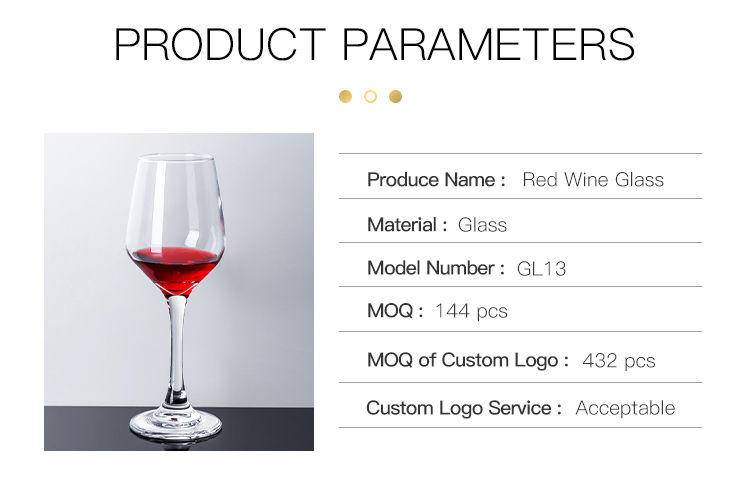
Task: Select the Material label
Action: 407,225
